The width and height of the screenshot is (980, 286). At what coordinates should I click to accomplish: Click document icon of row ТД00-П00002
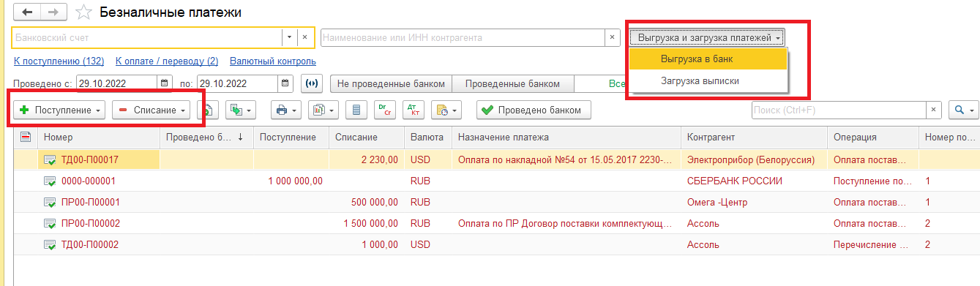[x=50, y=244]
